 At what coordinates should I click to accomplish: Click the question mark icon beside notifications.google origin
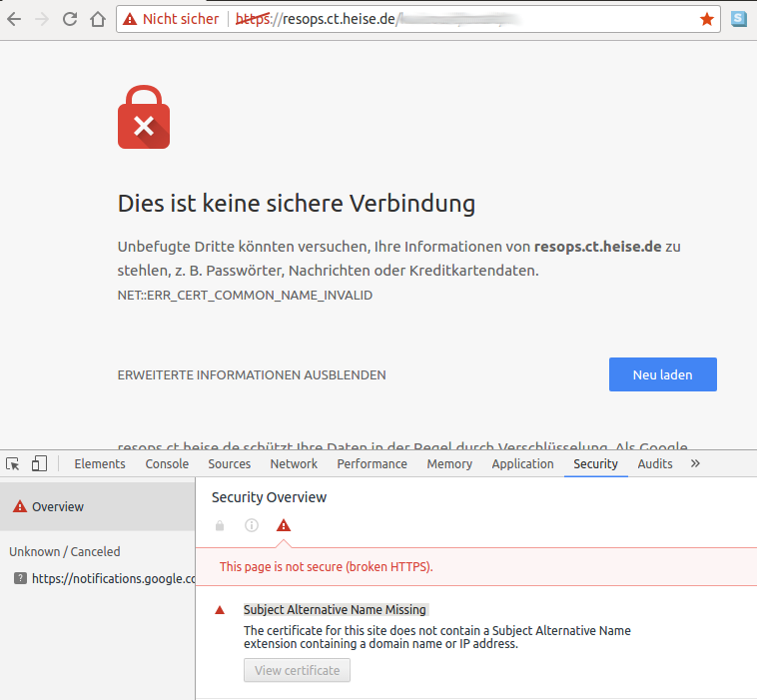tap(20, 578)
